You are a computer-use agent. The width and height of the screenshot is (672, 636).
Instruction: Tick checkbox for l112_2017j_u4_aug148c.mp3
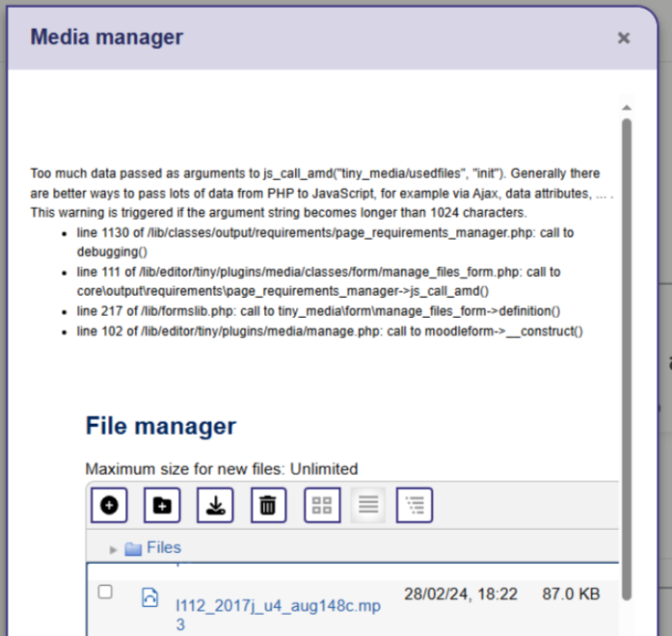(x=105, y=592)
